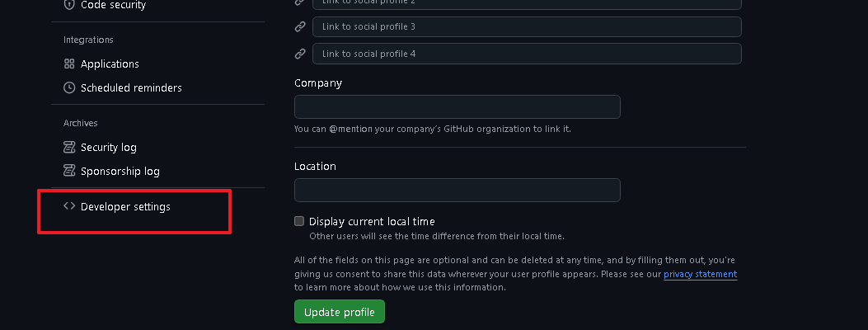
Task: Click the Code security shield icon
Action: pyautogui.click(x=69, y=5)
